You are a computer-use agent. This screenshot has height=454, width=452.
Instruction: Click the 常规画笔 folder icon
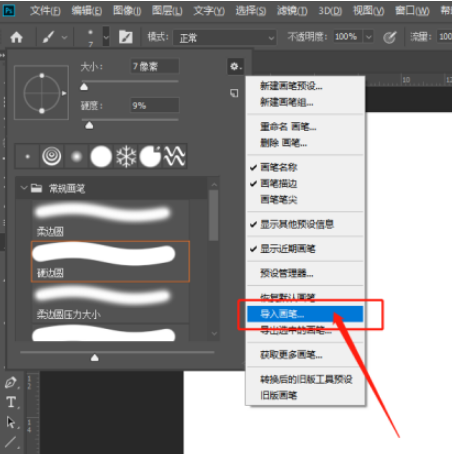point(36,188)
